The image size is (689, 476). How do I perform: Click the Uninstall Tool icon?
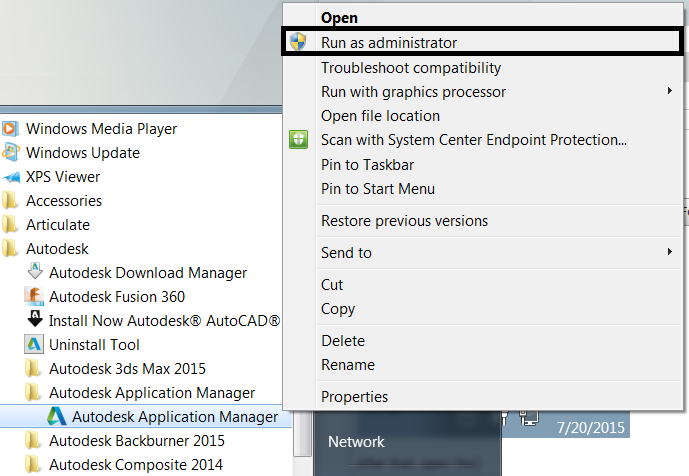coord(34,345)
